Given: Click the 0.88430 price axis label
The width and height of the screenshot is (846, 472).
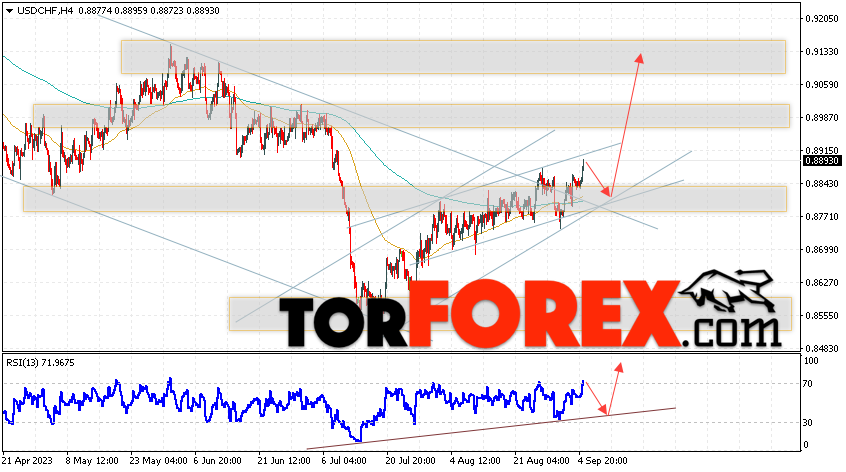Looking at the screenshot, I should (x=822, y=184).
